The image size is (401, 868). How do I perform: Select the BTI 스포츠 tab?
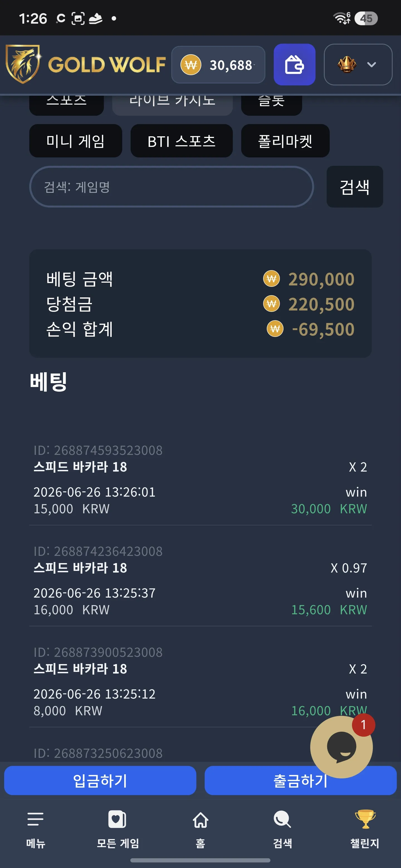182,141
